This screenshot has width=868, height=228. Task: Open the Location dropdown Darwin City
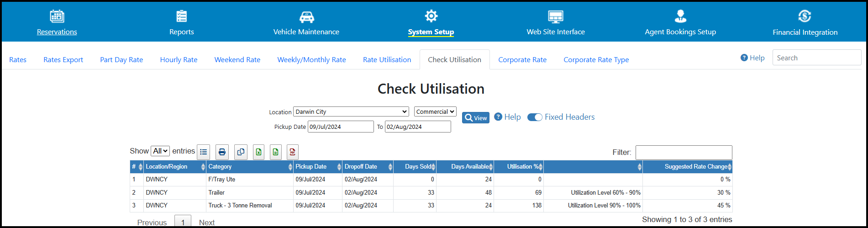tap(351, 111)
